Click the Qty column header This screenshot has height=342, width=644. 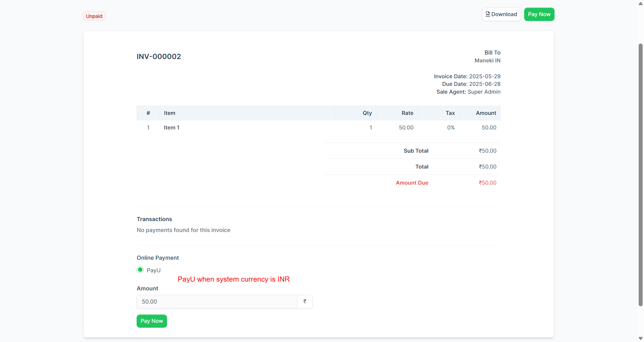point(367,113)
